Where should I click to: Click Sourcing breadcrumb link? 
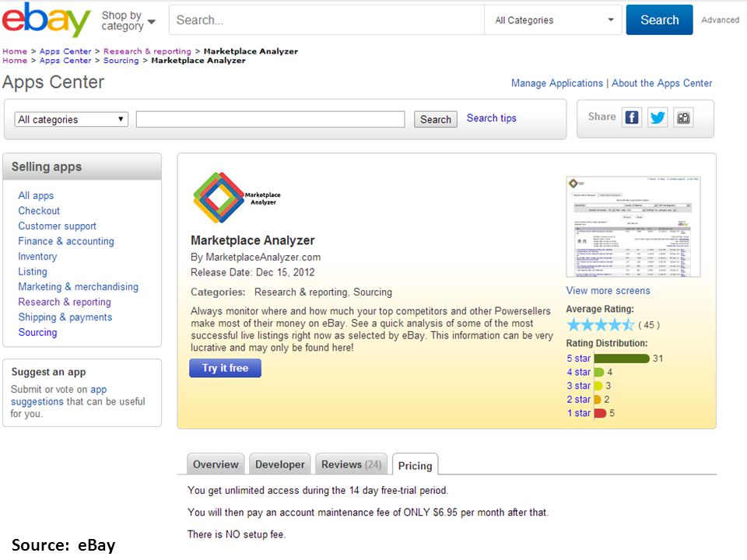click(121, 61)
